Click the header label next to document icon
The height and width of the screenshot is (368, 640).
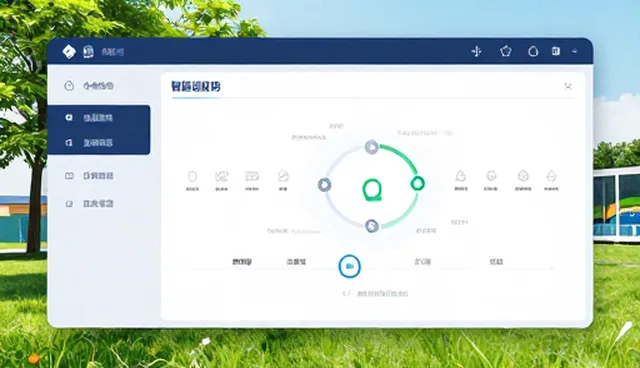pos(112,52)
